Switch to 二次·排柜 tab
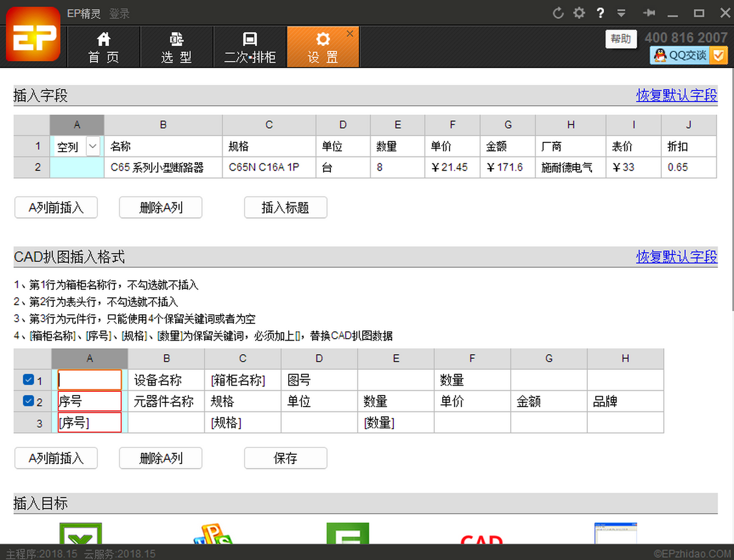 click(250, 47)
